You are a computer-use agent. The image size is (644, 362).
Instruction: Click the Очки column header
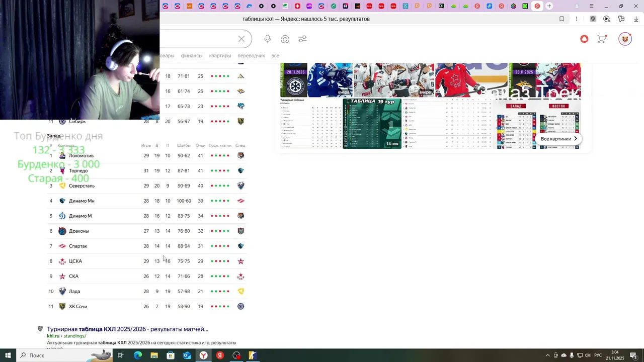[x=200, y=146]
